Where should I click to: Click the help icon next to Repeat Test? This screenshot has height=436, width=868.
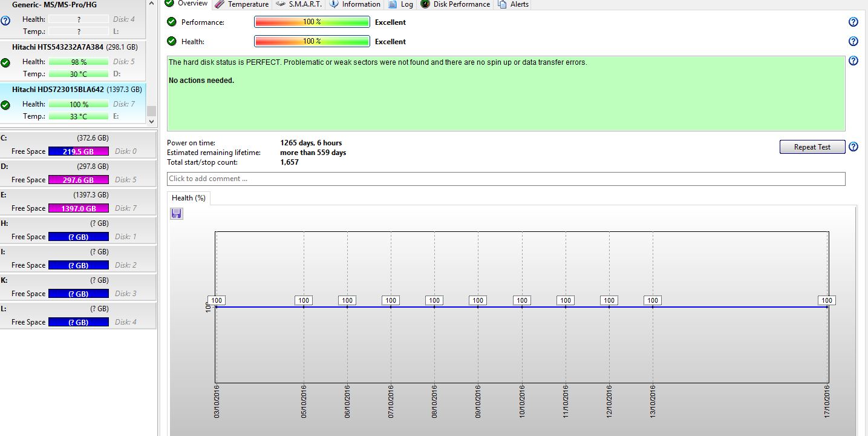tap(853, 147)
